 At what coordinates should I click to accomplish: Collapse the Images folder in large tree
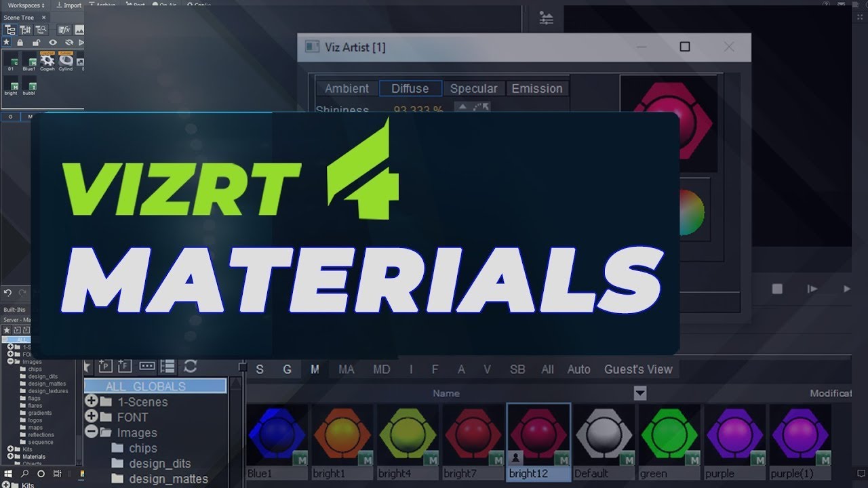(92, 432)
